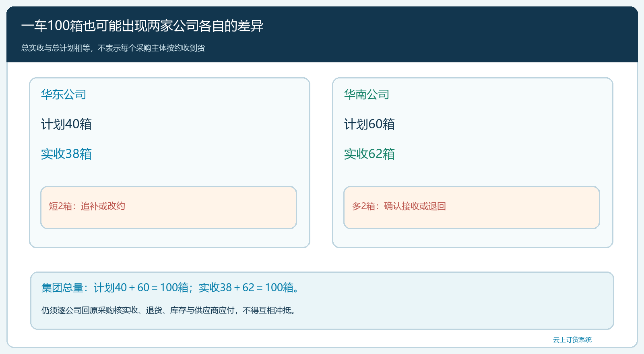
Task: Click the 华东公司 heading
Action: point(64,95)
